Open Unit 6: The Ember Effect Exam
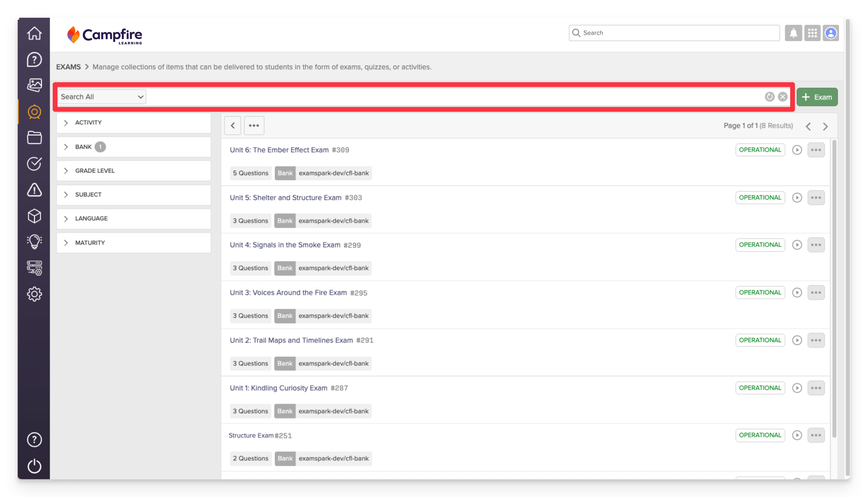This screenshot has height=497, width=868. pos(279,150)
